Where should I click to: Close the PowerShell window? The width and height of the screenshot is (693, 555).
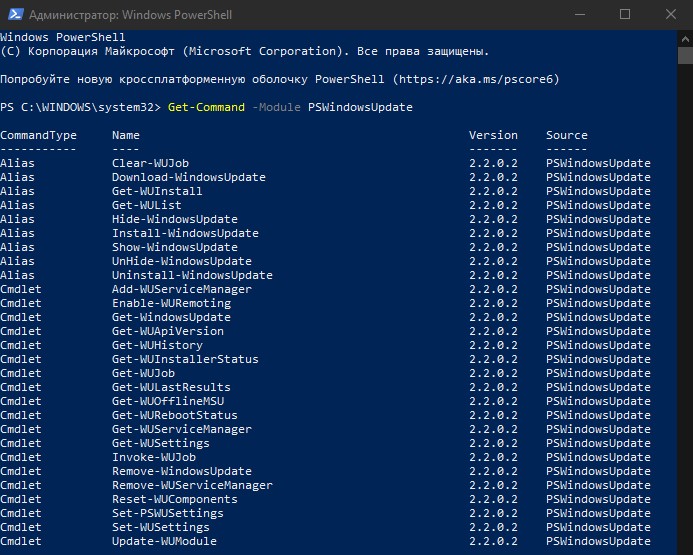[x=670, y=15]
